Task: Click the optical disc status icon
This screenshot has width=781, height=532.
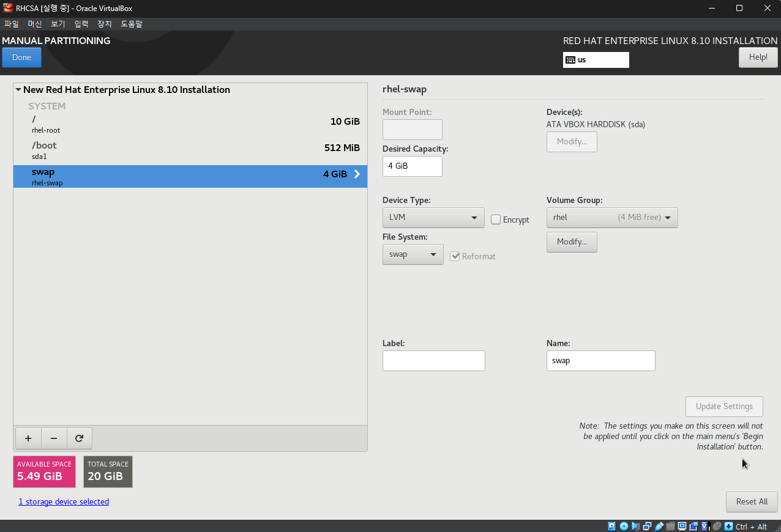Action: pos(624,526)
